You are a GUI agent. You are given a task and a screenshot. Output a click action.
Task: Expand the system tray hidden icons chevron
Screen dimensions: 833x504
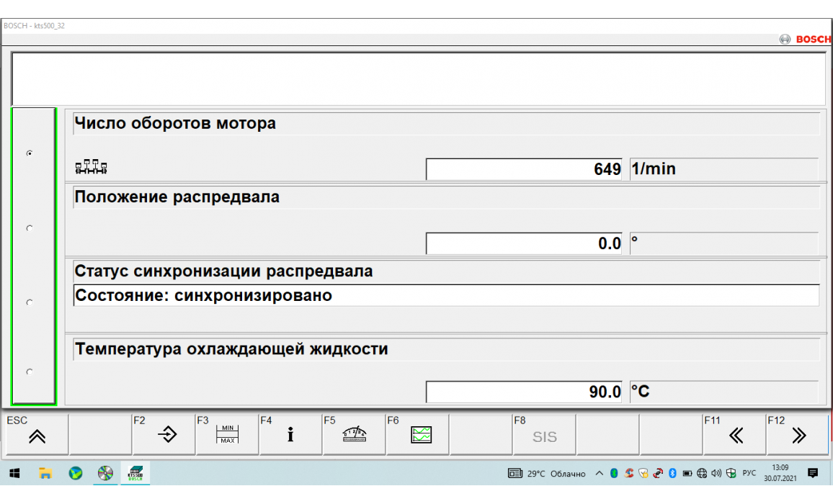[x=599, y=473]
